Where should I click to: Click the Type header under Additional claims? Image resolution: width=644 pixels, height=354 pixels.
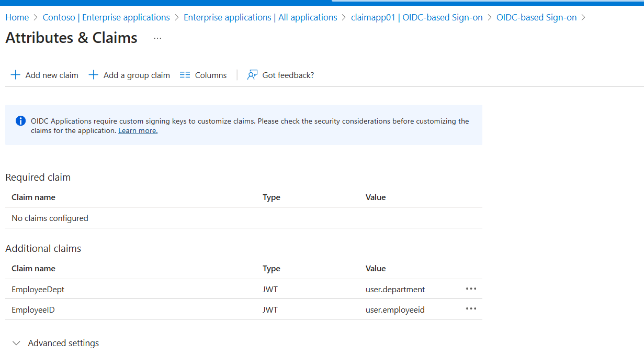point(272,268)
